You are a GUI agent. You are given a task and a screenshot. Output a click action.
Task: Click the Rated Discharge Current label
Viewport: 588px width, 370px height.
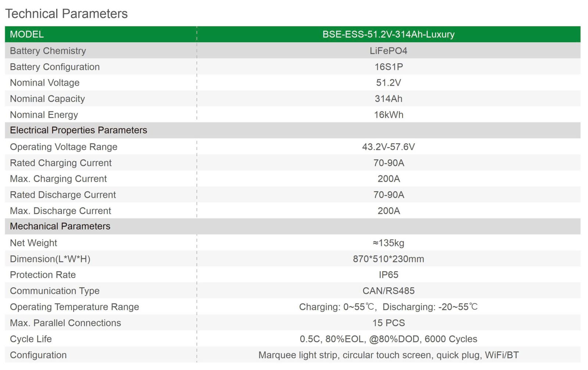click(63, 195)
